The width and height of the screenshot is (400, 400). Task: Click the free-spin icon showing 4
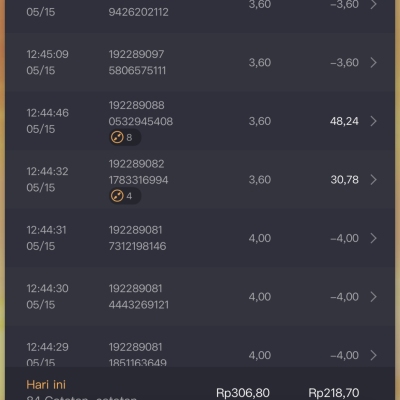125,196
